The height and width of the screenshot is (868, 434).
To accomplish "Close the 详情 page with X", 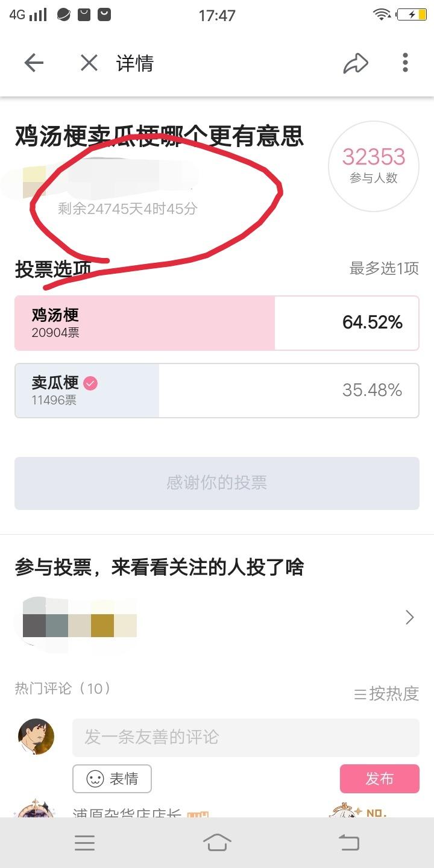I will tap(89, 63).
